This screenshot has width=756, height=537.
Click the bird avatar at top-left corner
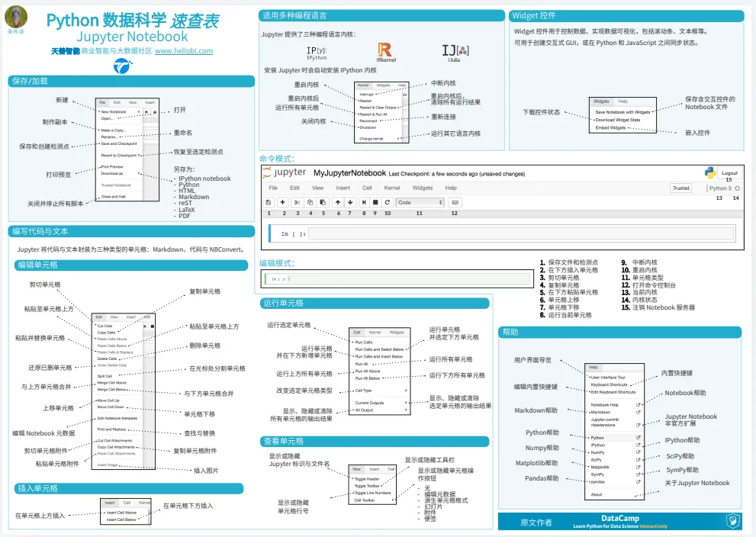click(16, 18)
